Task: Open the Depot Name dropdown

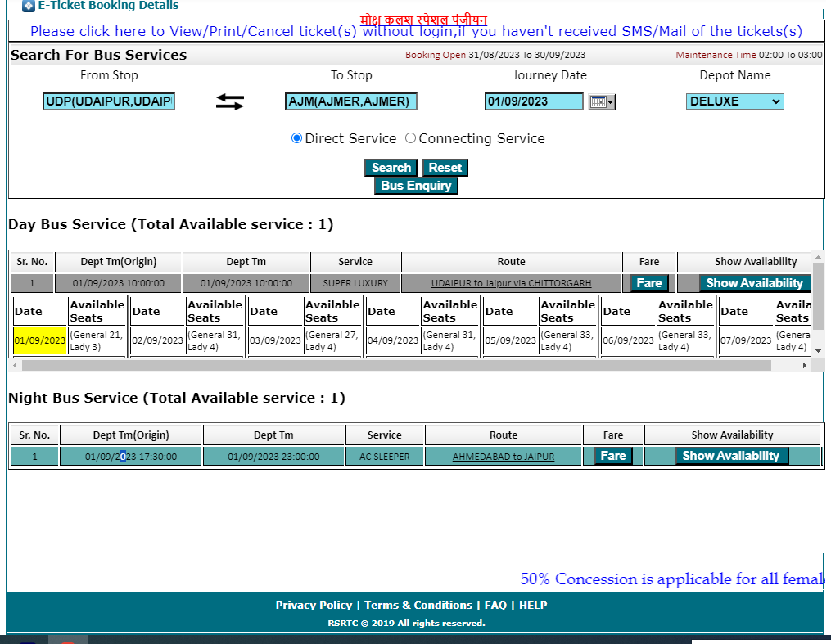Action: [734, 101]
